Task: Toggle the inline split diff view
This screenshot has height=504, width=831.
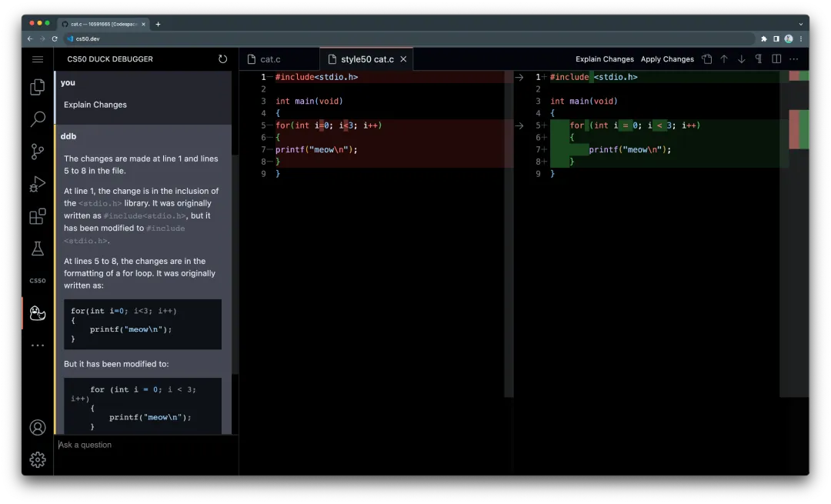Action: click(x=776, y=59)
